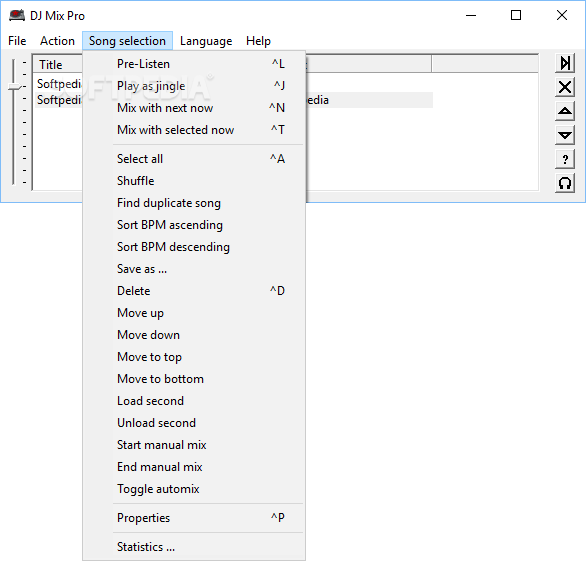Choose Find duplicate song
586x561 pixels.
tap(194, 203)
